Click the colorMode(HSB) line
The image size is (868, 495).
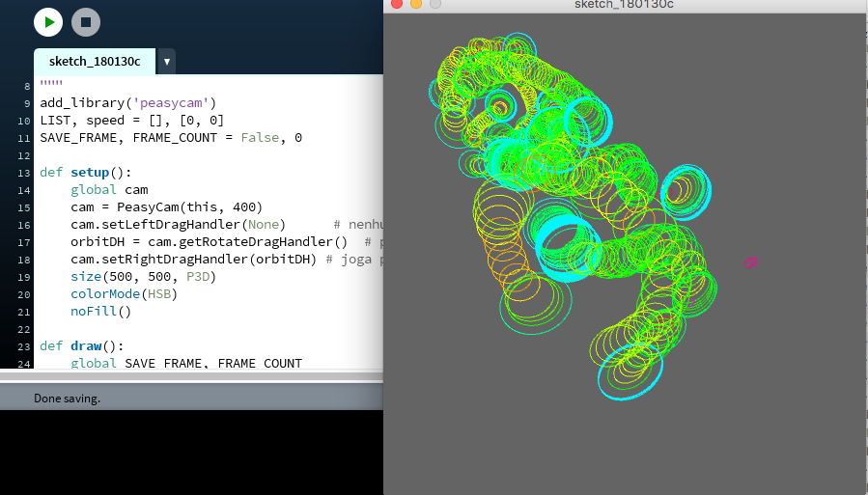tap(124, 294)
